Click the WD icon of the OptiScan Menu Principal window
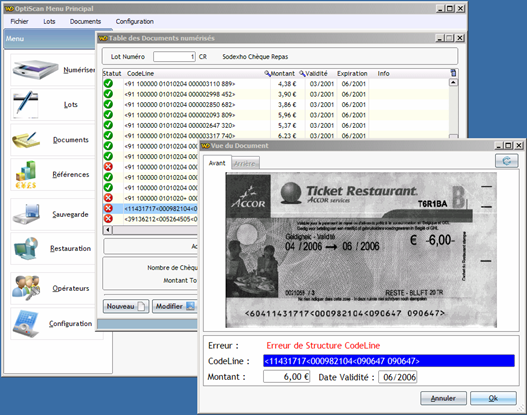The width and height of the screenshot is (527, 415). tap(9, 9)
